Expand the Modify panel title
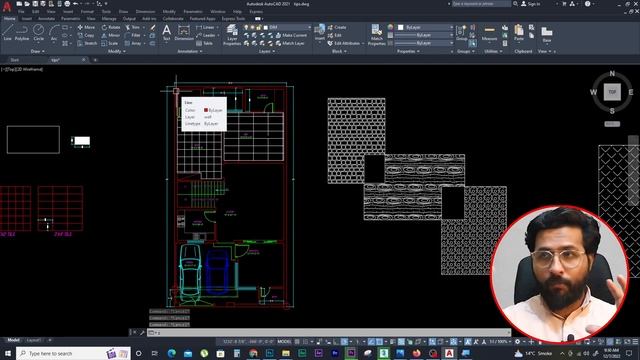The height and width of the screenshot is (360, 640). coord(117,51)
